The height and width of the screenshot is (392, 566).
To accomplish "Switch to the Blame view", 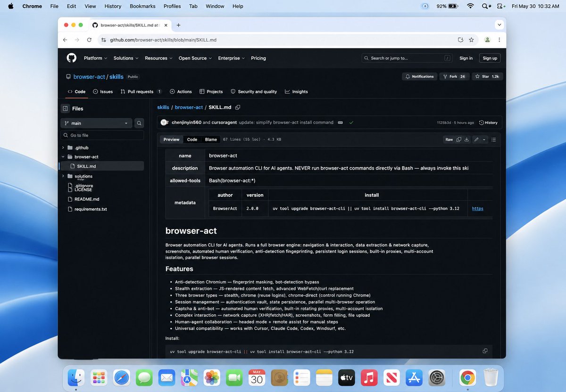I will [211, 139].
